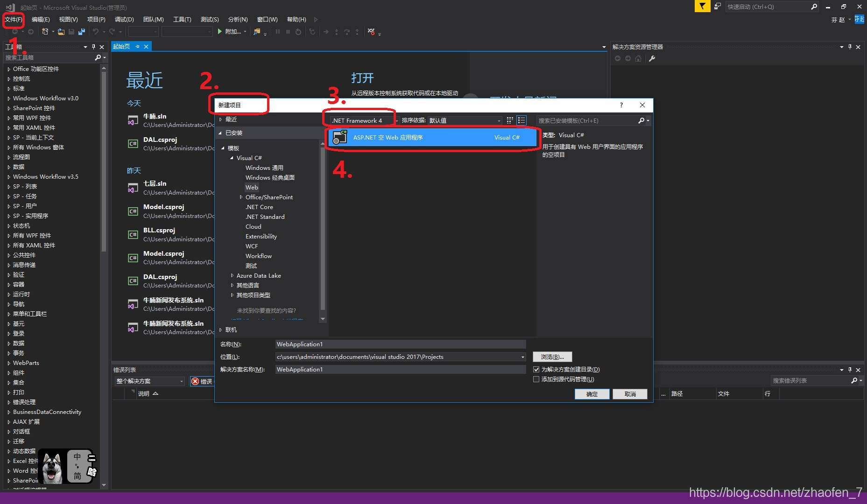This screenshot has height=504, width=867.
Task: Close the Start Page tab
Action: (146, 47)
